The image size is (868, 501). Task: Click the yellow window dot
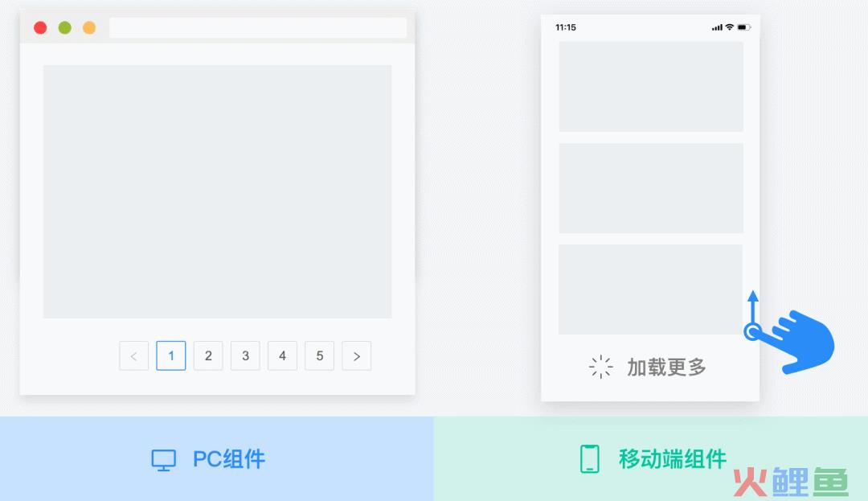[89, 27]
